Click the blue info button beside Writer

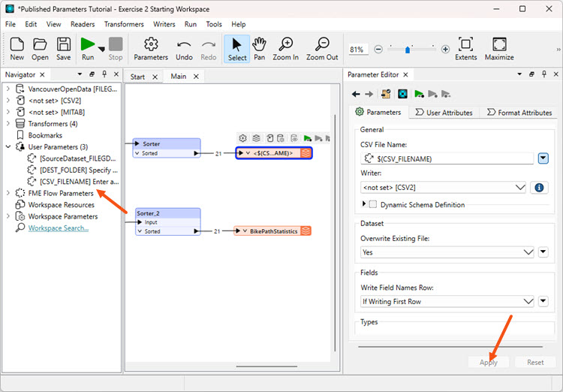539,188
